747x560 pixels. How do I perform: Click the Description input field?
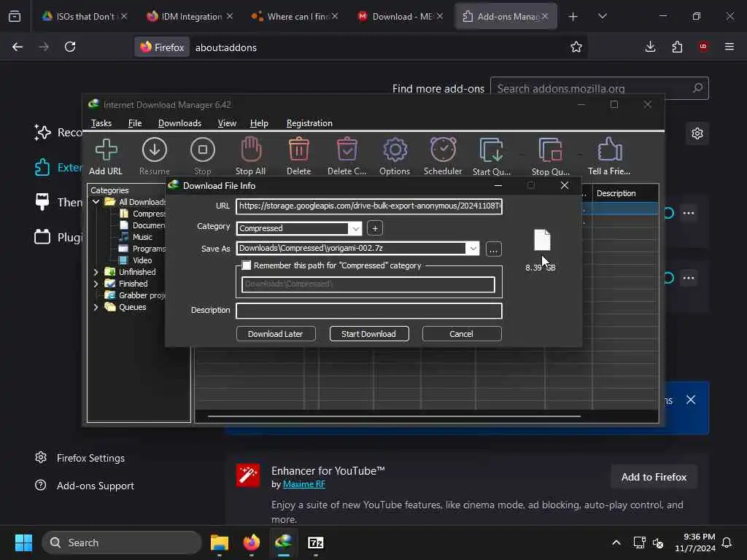[x=368, y=311]
